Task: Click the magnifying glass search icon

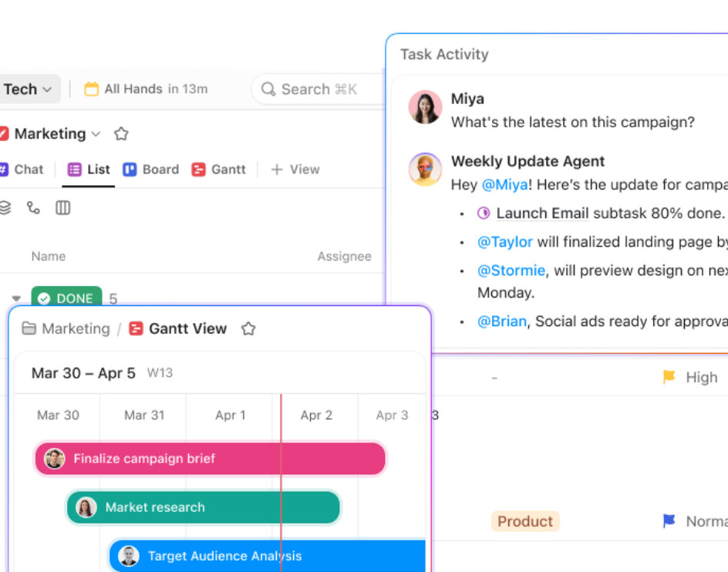Action: (x=268, y=89)
